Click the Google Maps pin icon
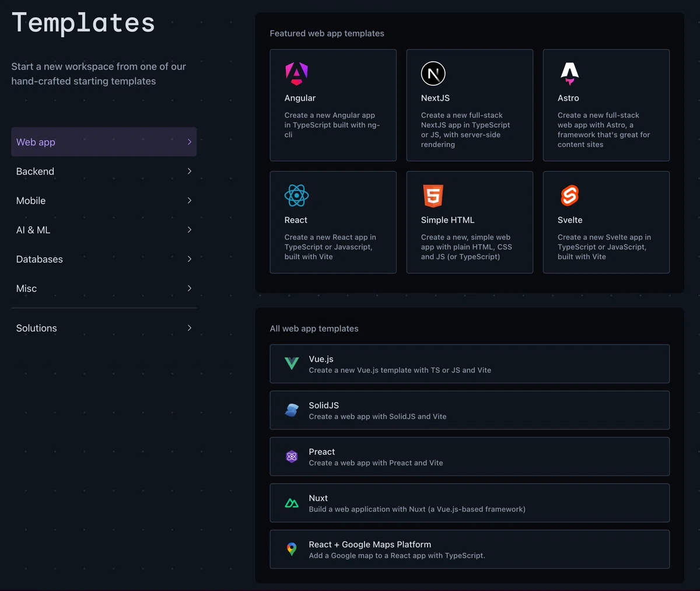The width and height of the screenshot is (700, 591). tap(292, 549)
